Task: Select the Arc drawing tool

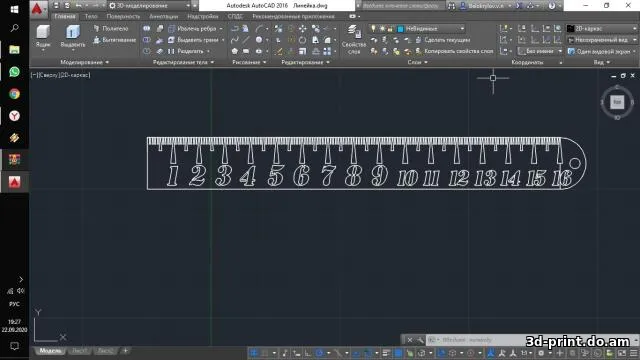Action: [x=259, y=29]
